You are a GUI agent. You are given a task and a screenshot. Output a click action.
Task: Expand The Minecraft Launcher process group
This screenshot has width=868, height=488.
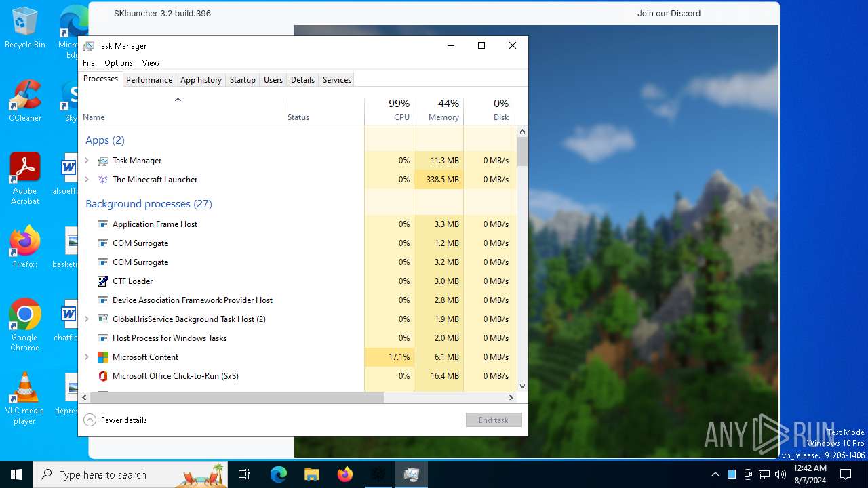coord(87,180)
